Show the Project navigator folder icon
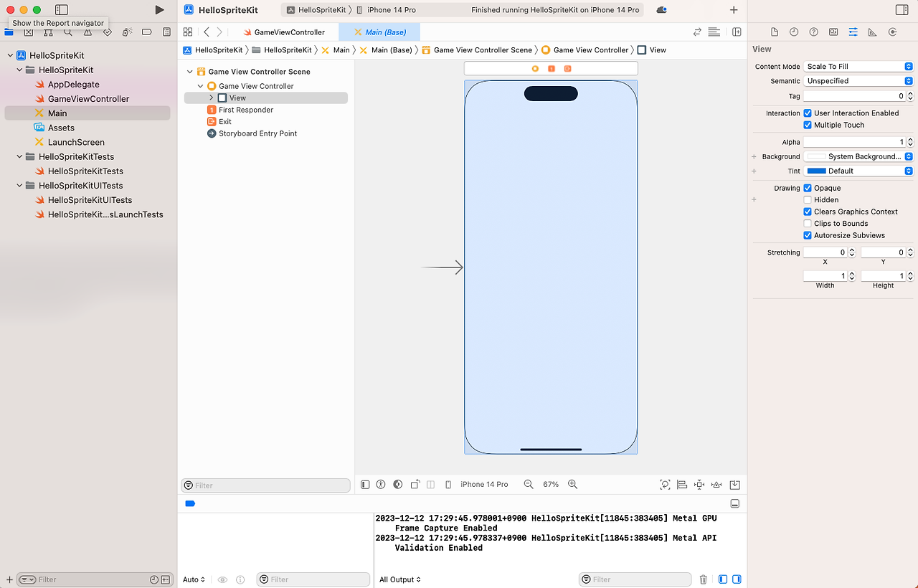The width and height of the screenshot is (918, 588). click(x=9, y=32)
